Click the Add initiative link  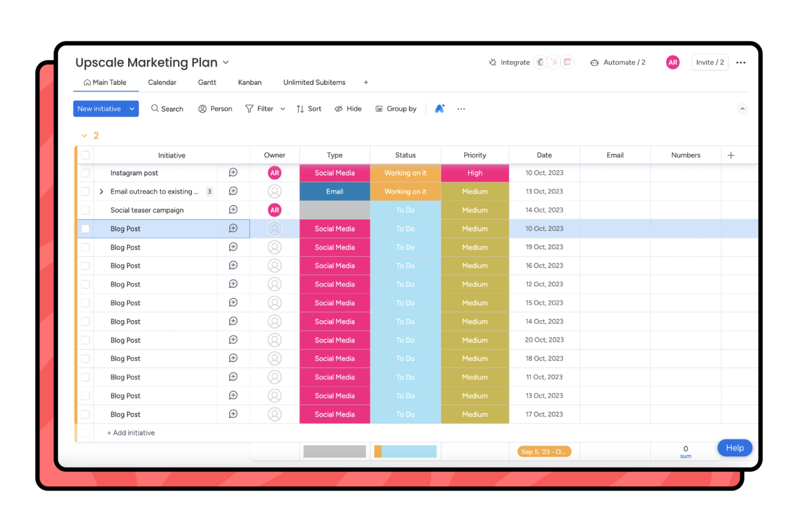(131, 433)
